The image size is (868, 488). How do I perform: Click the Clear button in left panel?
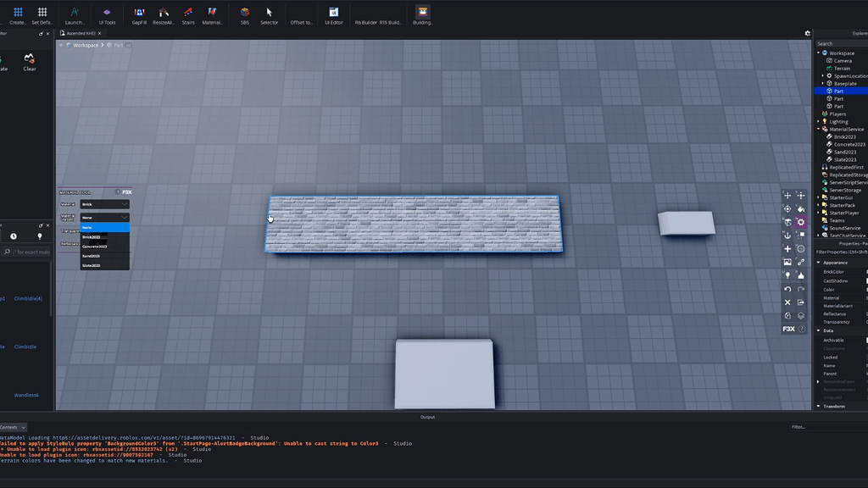click(30, 62)
